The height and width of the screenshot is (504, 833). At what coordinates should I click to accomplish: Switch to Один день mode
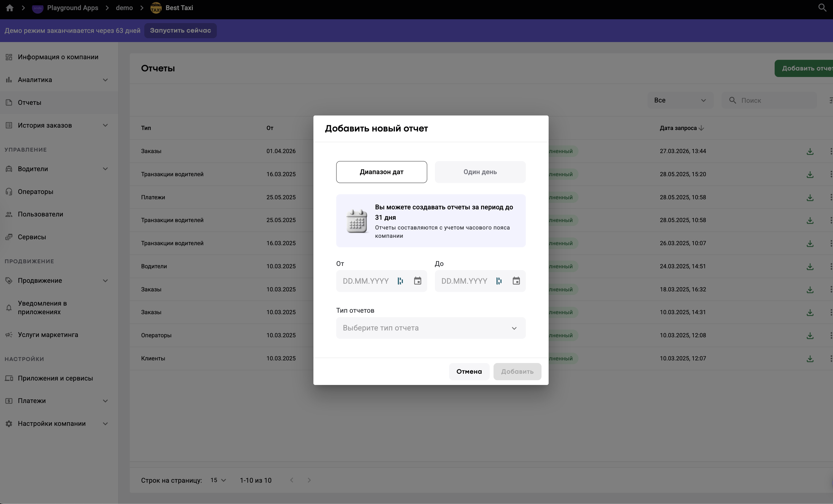(x=480, y=172)
